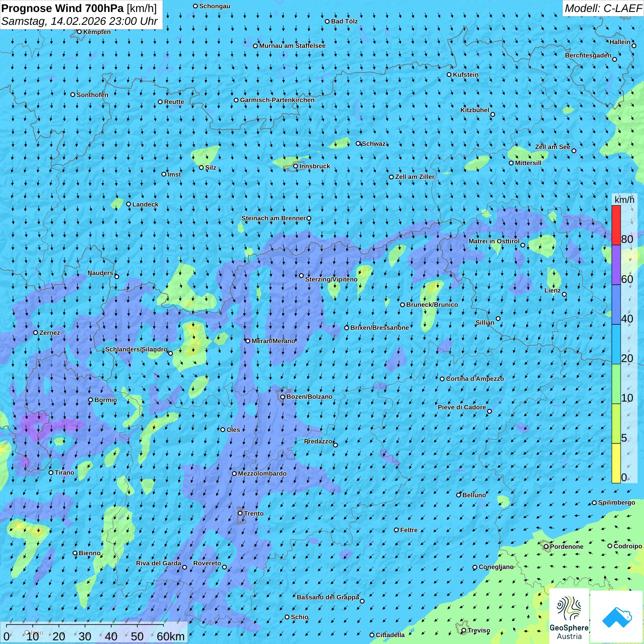The width and height of the screenshot is (644, 644).
Task: Click the 'km/h' legend heading
Action: pos(624,200)
